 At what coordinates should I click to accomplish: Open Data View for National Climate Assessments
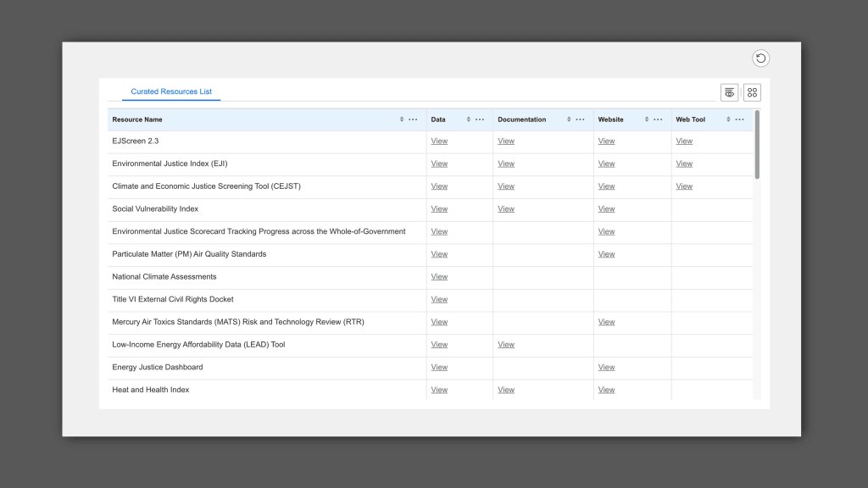click(439, 277)
